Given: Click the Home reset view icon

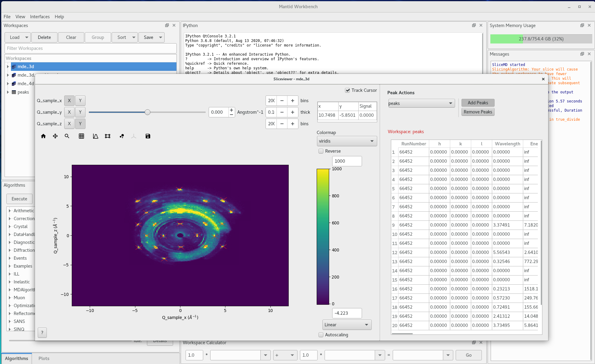Looking at the screenshot, I should [x=43, y=136].
